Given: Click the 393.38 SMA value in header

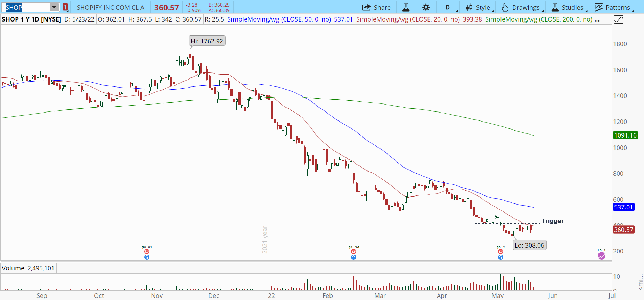Looking at the screenshot, I should pos(472,19).
